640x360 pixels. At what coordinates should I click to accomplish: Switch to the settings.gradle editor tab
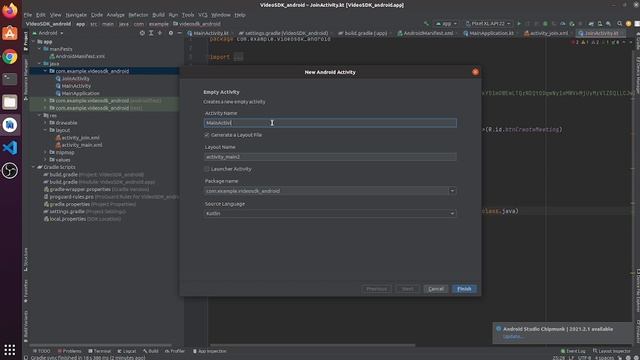point(284,33)
